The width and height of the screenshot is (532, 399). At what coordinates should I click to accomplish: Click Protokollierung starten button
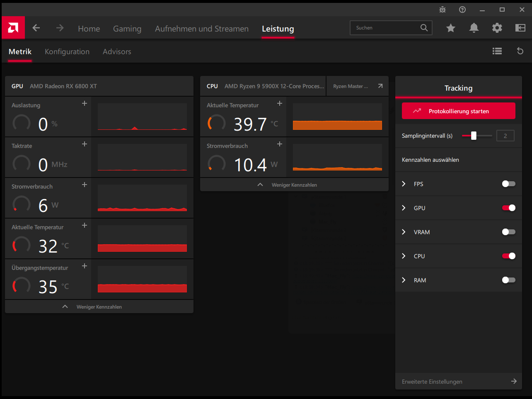click(x=459, y=111)
